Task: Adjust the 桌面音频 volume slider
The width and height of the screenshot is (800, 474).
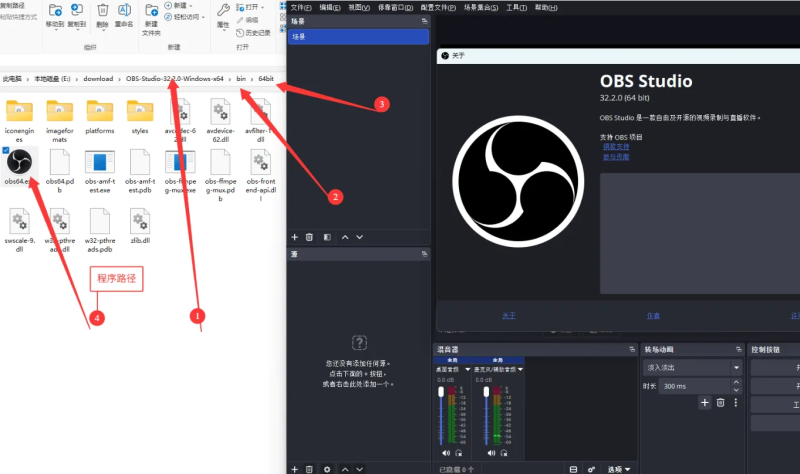Action: click(441, 416)
